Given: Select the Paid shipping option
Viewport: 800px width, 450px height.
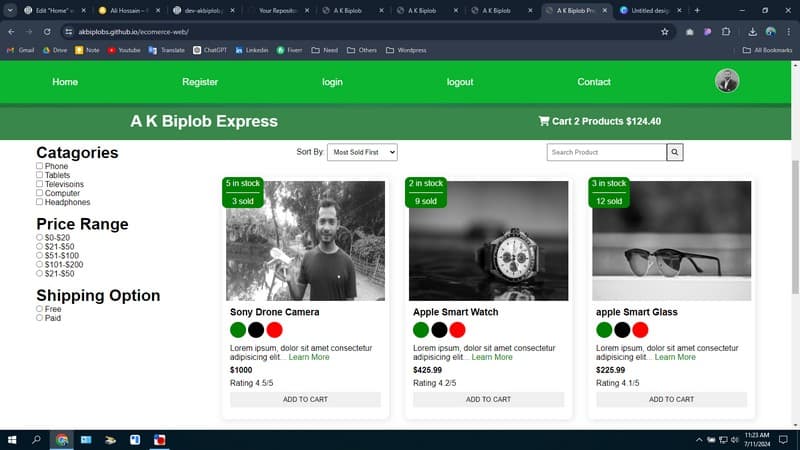Looking at the screenshot, I should [39, 318].
